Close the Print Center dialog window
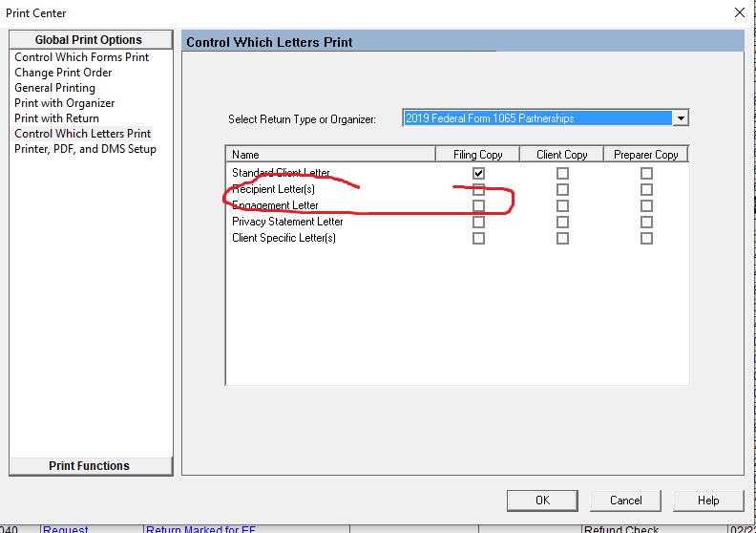This screenshot has height=533, width=756. (x=739, y=12)
